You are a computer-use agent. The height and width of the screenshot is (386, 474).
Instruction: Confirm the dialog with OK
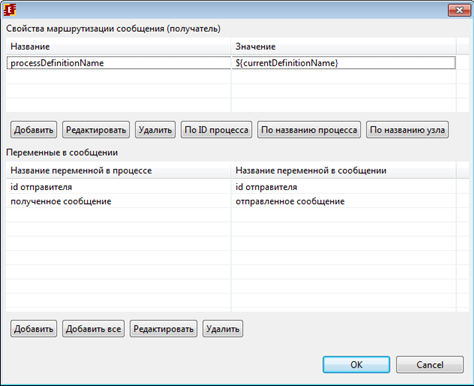tap(356, 365)
